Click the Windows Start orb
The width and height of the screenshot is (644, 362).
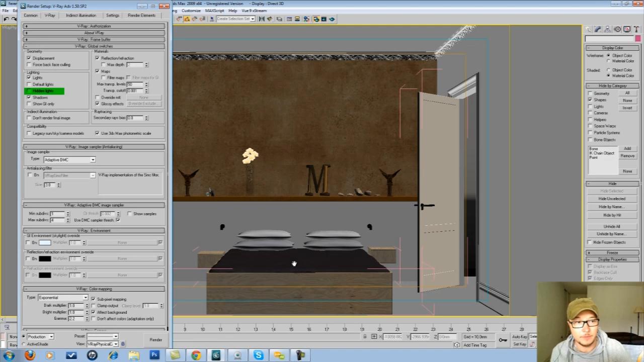[x=9, y=355]
